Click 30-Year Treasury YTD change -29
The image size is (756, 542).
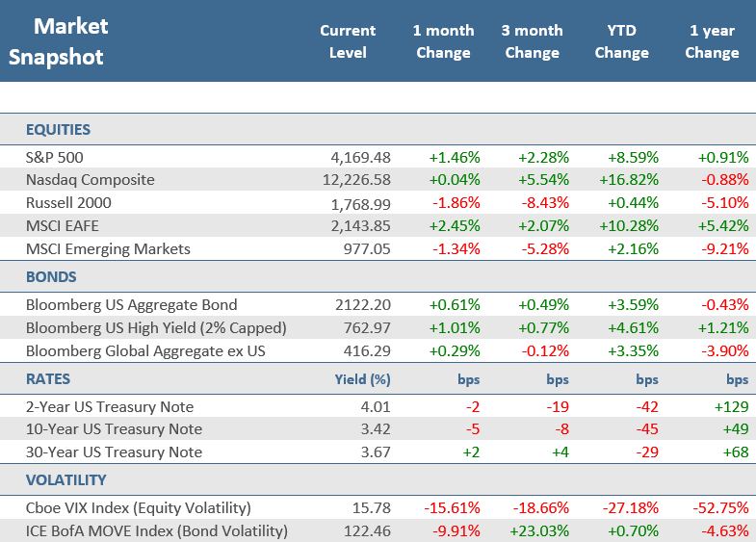pos(647,452)
